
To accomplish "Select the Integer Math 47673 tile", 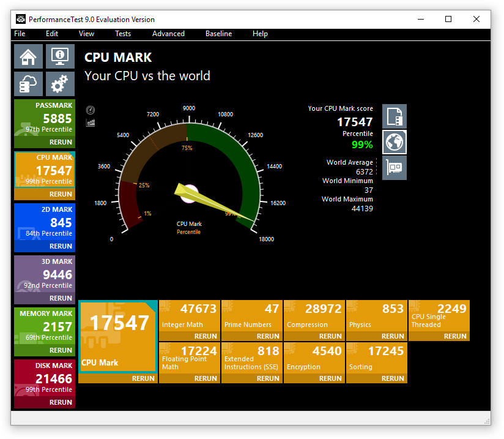I will click(190, 316).
